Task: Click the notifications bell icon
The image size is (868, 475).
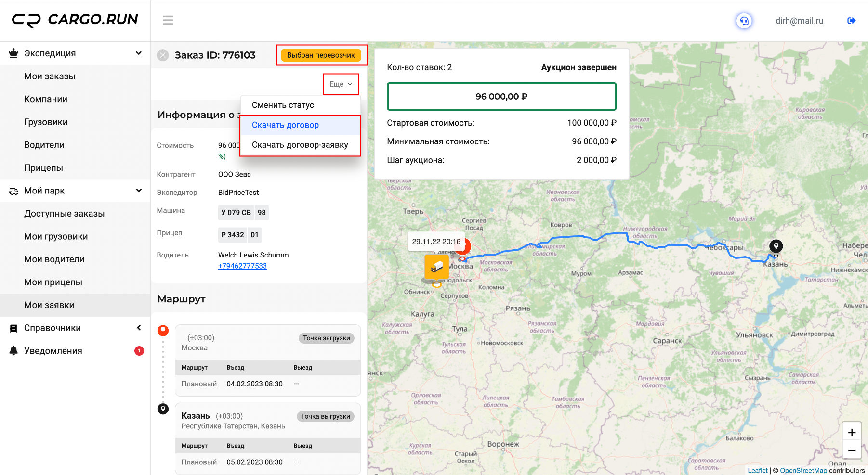Action: 14,351
